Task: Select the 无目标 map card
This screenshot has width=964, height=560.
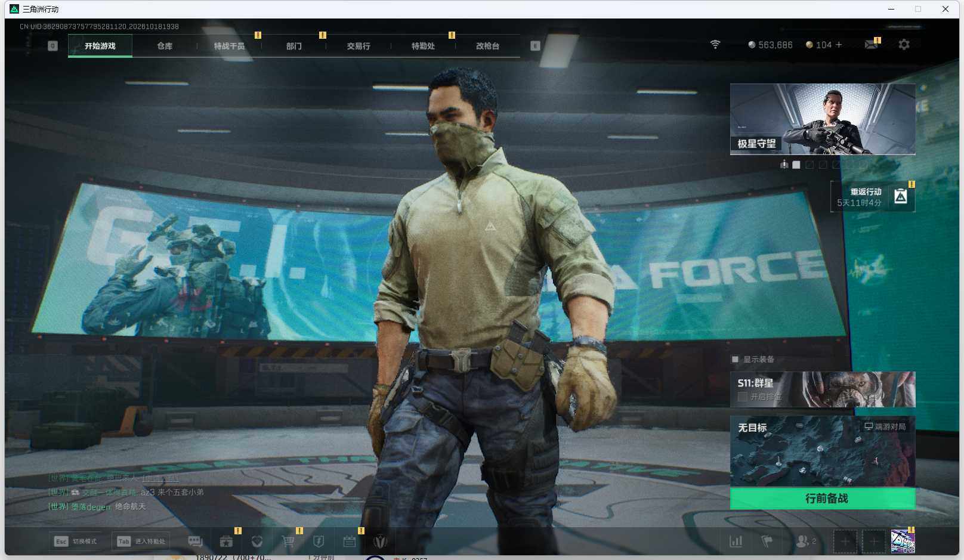Action: tap(823, 451)
